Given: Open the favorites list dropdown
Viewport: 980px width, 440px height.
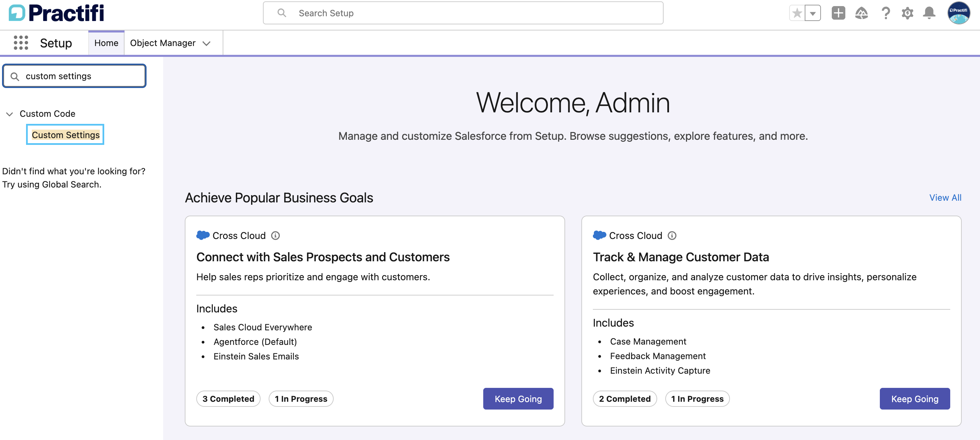Looking at the screenshot, I should [813, 13].
